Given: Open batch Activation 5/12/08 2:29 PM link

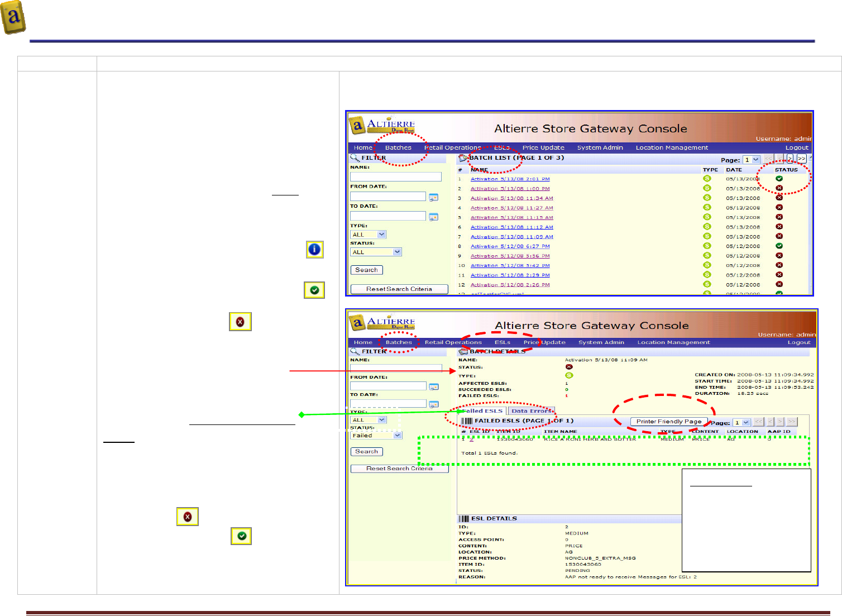Looking at the screenshot, I should tap(510, 275).
